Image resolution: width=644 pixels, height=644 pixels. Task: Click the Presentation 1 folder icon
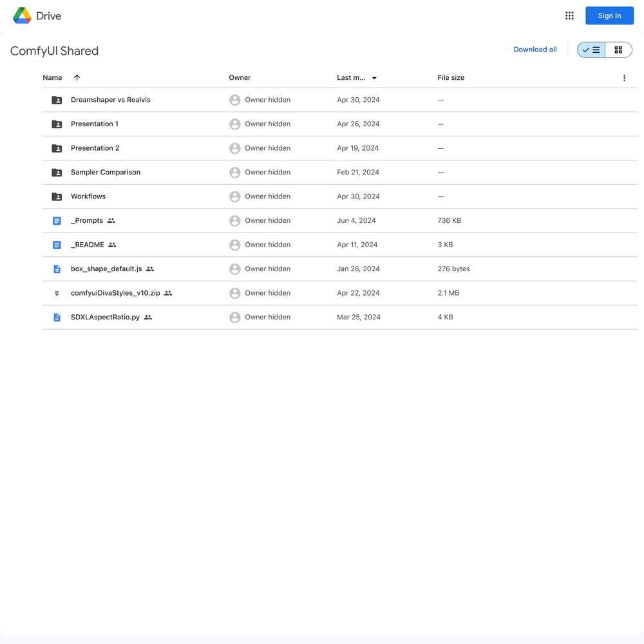[57, 124]
